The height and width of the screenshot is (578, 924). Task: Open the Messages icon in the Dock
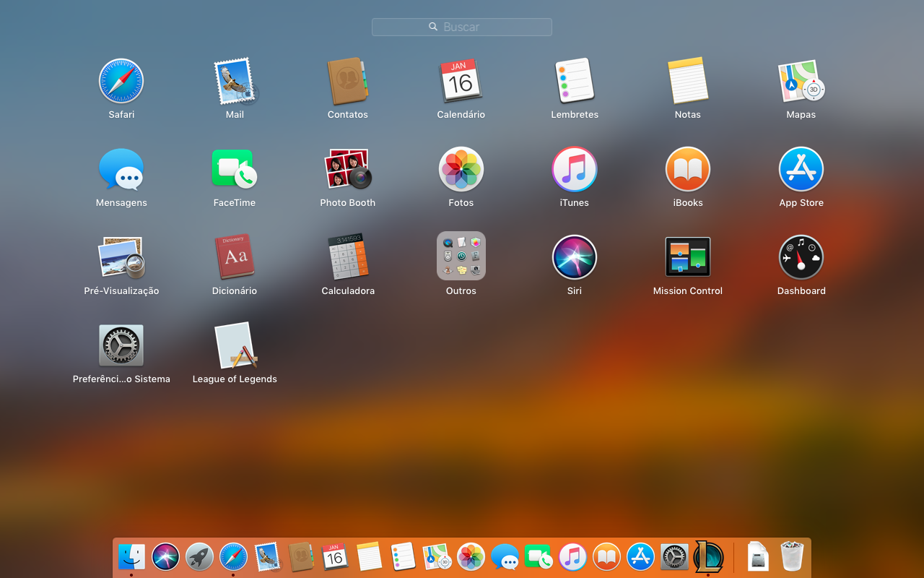click(505, 557)
